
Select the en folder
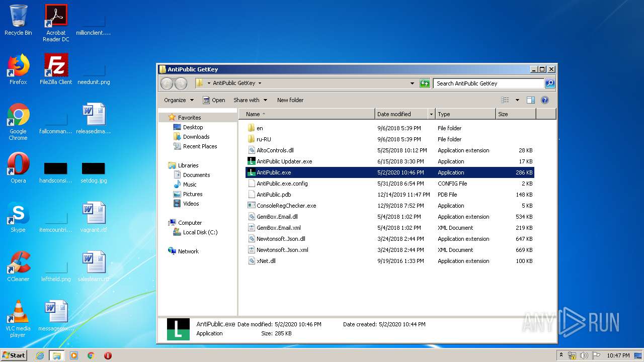pos(389,128)
